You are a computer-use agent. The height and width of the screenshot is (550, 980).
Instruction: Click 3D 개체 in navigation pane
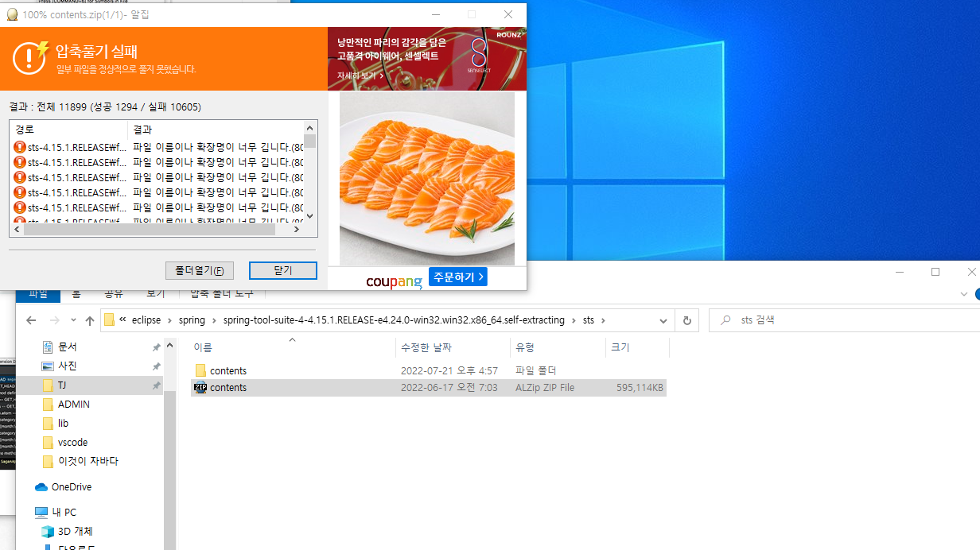point(76,532)
